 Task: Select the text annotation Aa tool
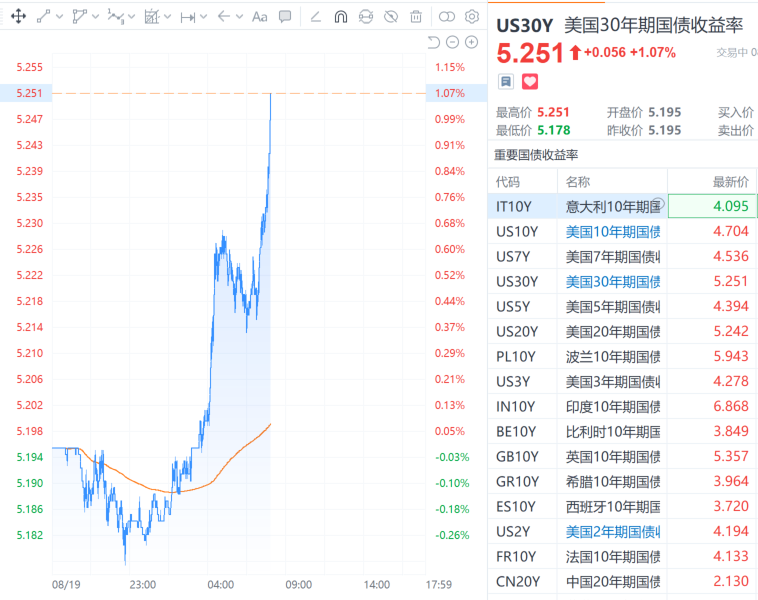click(x=260, y=17)
